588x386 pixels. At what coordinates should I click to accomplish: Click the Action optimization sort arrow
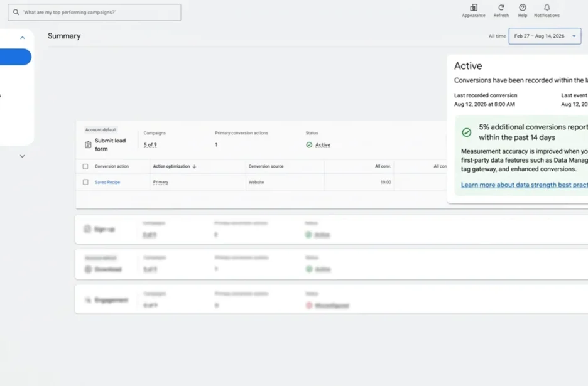pos(194,166)
